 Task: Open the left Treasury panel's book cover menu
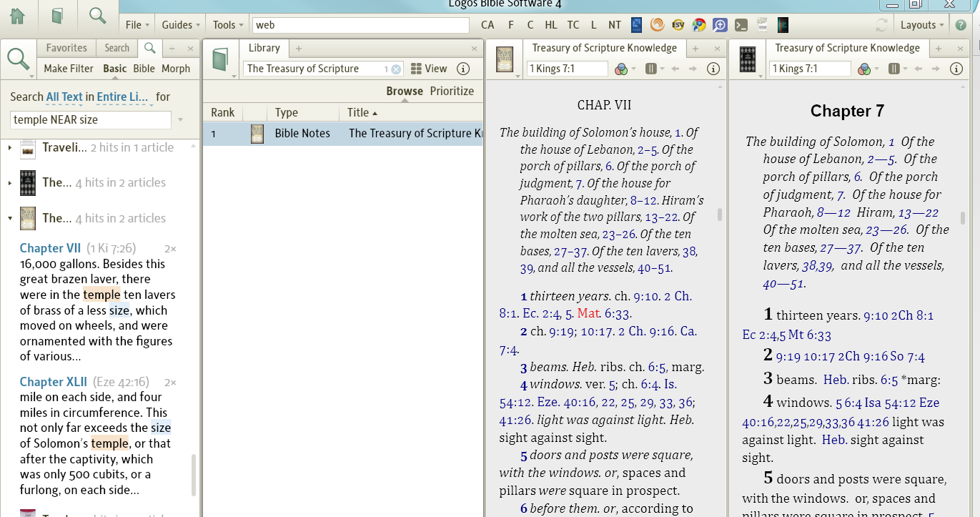tap(505, 59)
